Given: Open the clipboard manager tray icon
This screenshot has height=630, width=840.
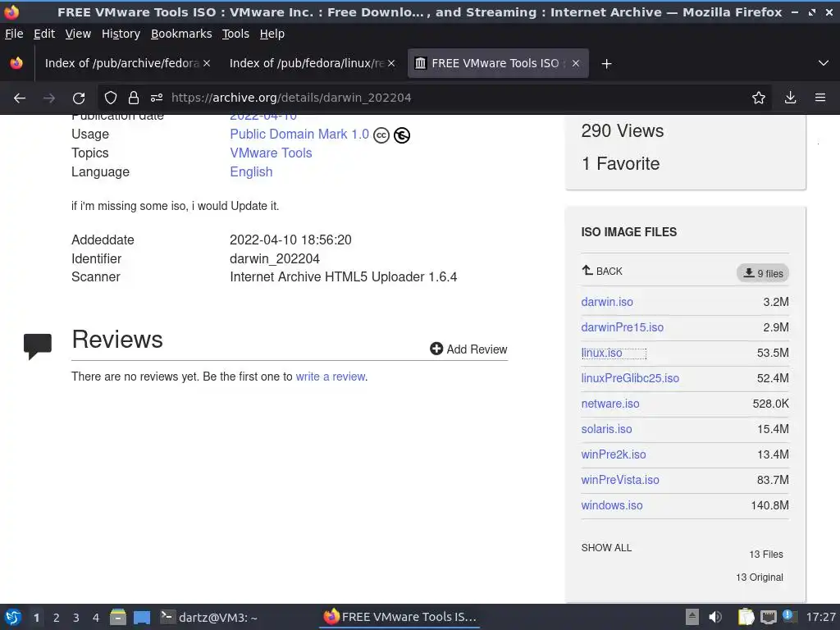Looking at the screenshot, I should 746,617.
